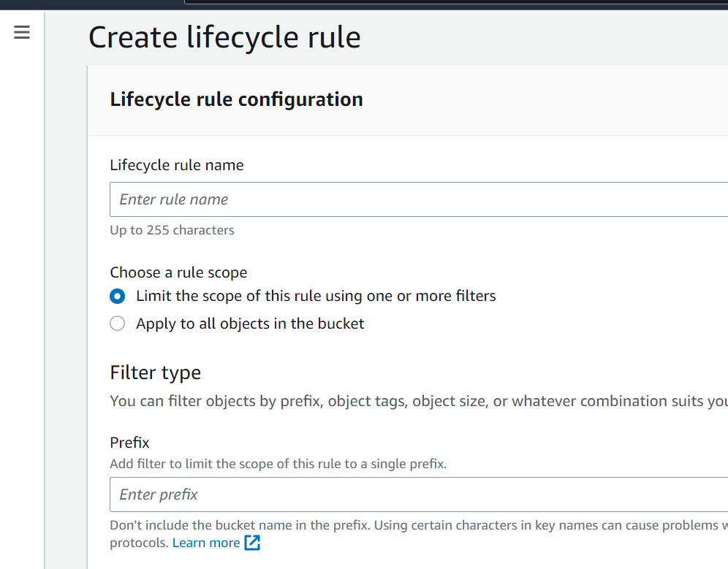Click the 'Lifecycle rule name' field label
This screenshot has height=569, width=728.
tap(177, 165)
